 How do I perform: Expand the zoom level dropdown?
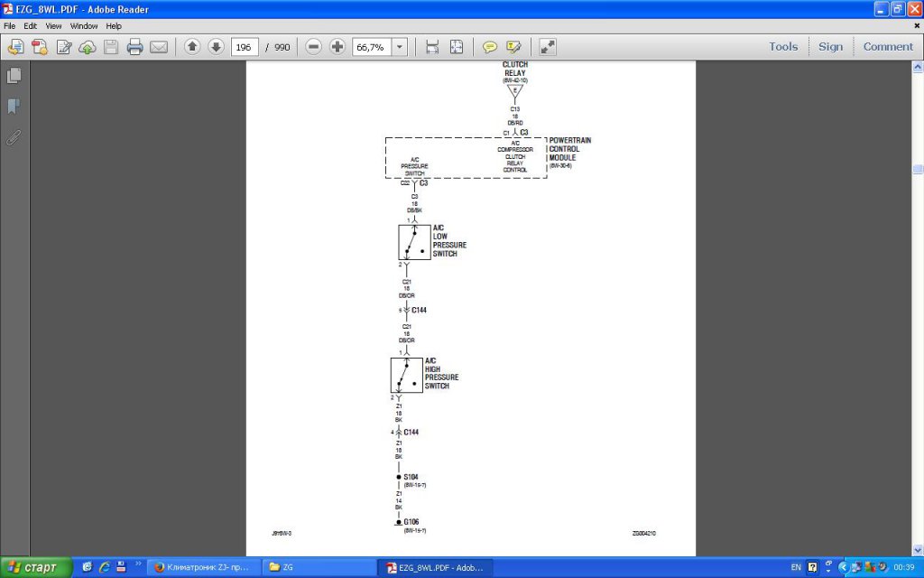pyautogui.click(x=399, y=47)
